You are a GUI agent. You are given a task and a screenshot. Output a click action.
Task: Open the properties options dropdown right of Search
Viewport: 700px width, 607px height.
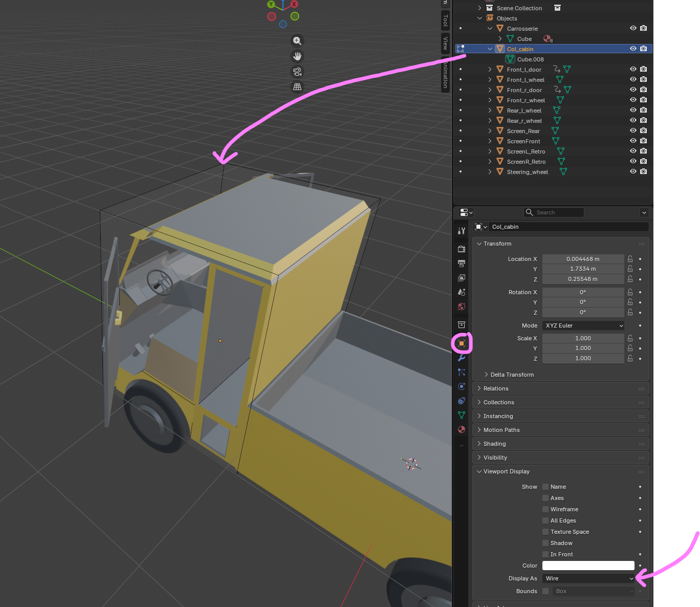click(644, 212)
